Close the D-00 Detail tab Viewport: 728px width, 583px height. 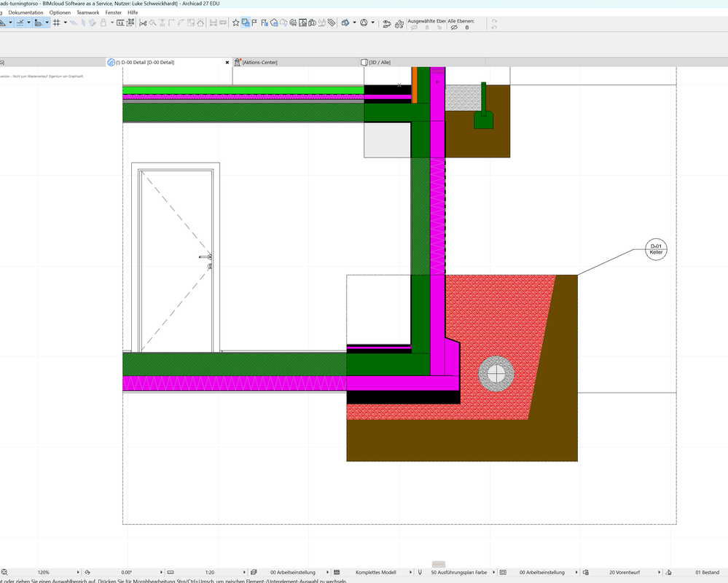point(227,63)
